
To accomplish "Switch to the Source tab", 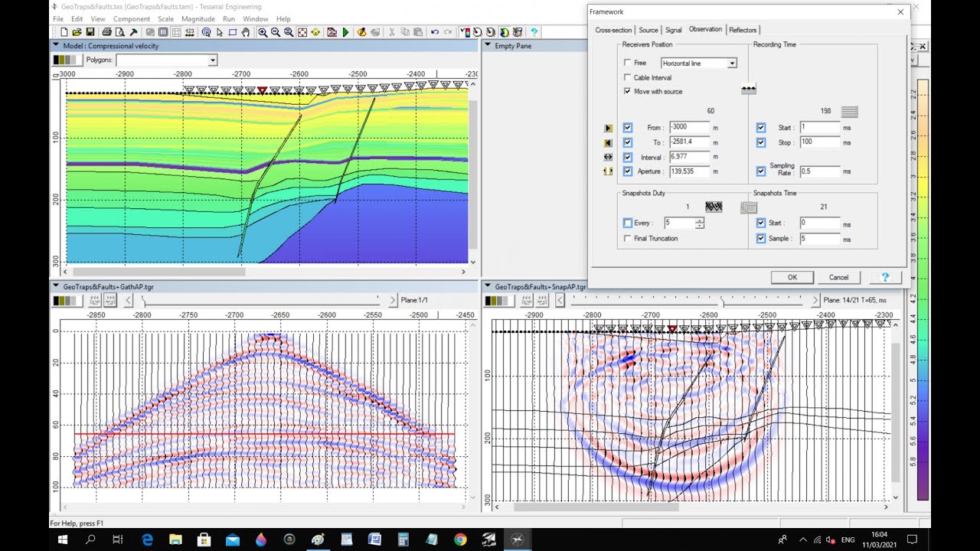I will (648, 30).
